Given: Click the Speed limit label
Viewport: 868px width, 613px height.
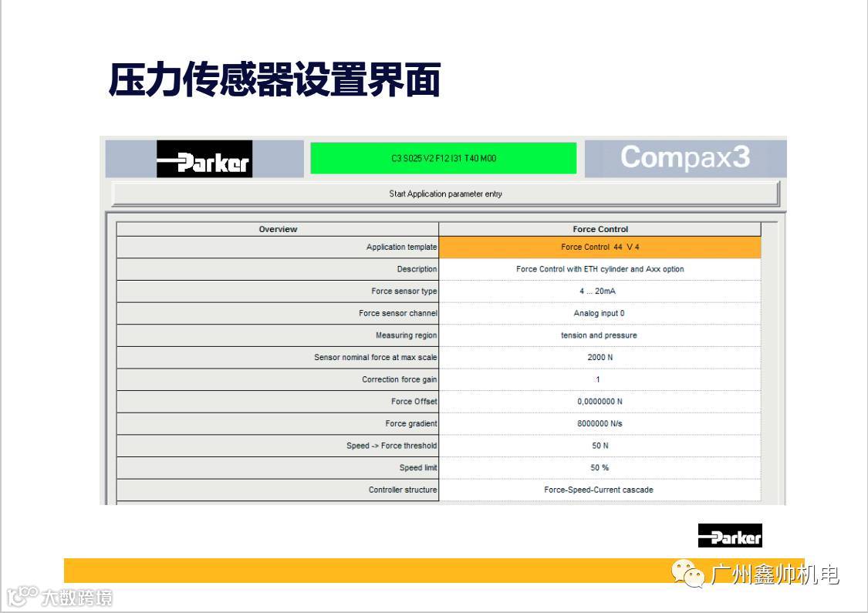Looking at the screenshot, I should point(418,468).
